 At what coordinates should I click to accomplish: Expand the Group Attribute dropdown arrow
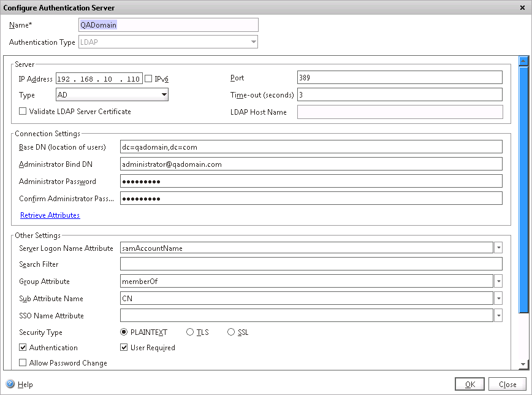click(x=498, y=282)
